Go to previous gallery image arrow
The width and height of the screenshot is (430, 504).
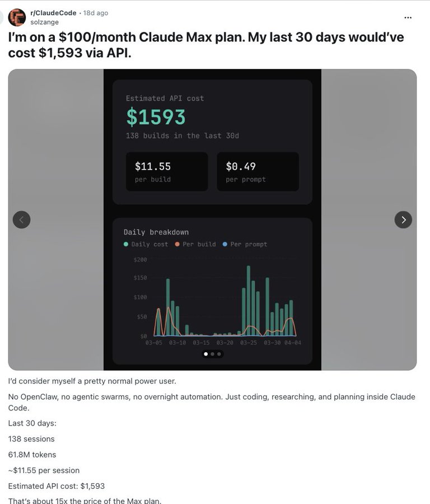(21, 220)
